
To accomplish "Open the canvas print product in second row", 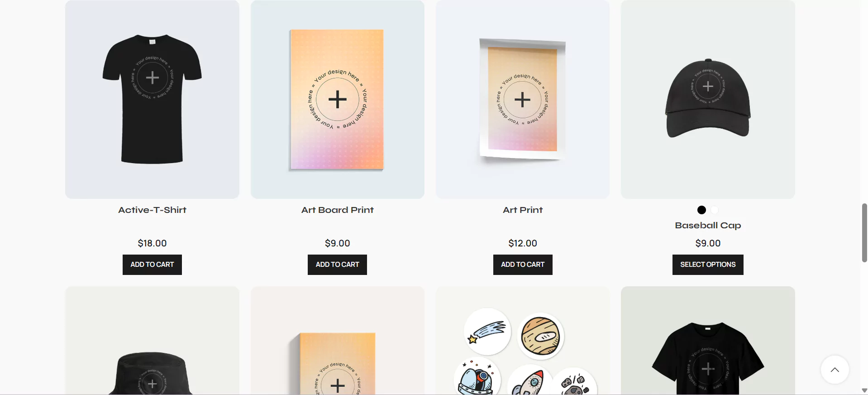I will (x=338, y=341).
